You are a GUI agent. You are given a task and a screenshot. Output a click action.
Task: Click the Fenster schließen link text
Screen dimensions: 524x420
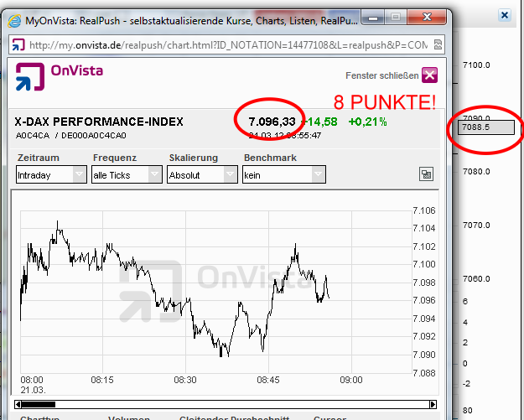pos(382,75)
